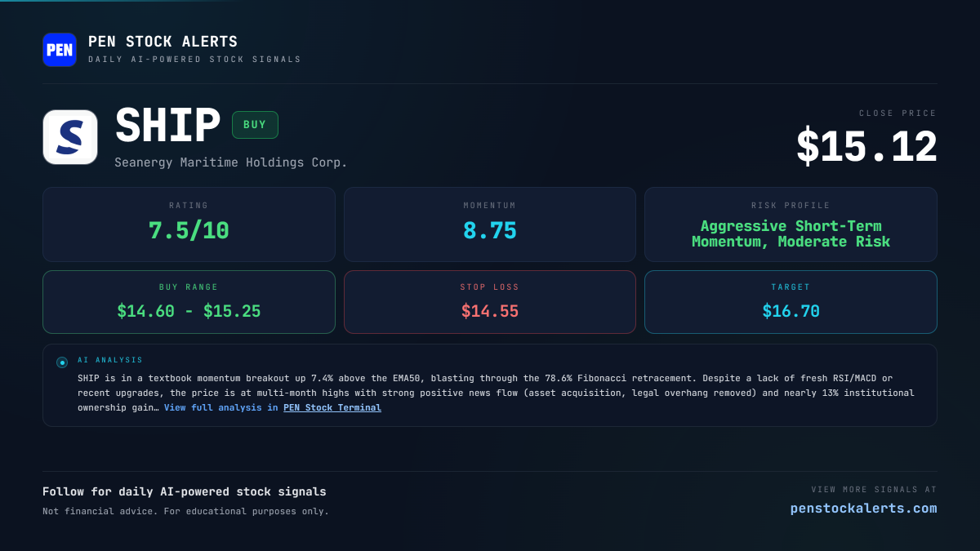Click the AI Analysis circle icon

[62, 362]
